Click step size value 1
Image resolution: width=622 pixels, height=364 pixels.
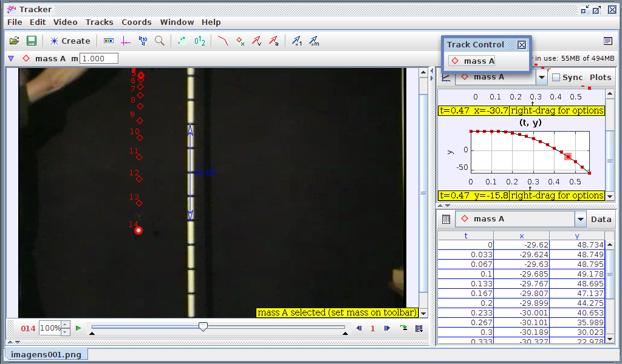tap(372, 328)
